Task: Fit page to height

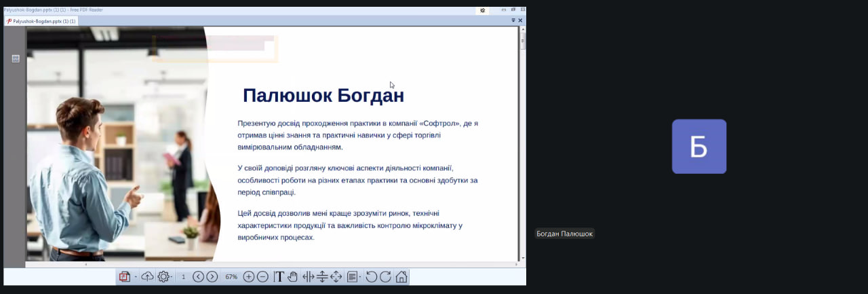Action: point(322,276)
